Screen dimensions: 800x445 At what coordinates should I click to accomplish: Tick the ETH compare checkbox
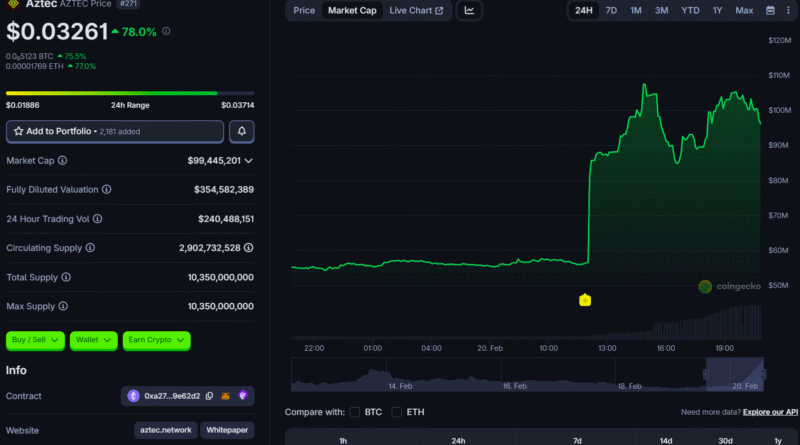coord(396,412)
